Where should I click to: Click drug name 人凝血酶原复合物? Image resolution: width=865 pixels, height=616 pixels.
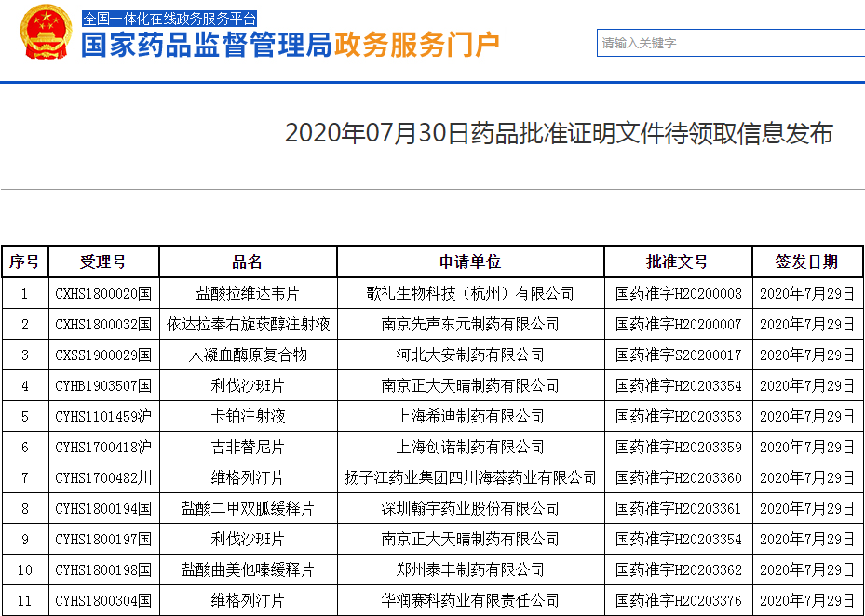click(248, 355)
